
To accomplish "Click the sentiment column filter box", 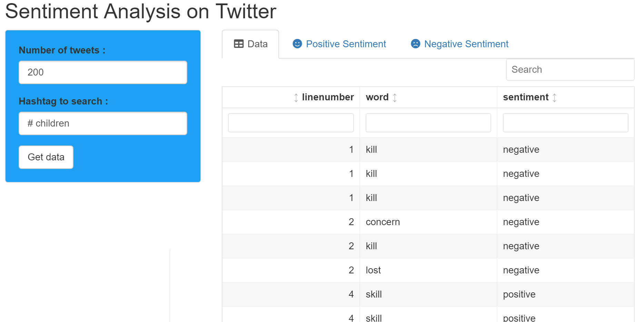I will click(x=565, y=123).
